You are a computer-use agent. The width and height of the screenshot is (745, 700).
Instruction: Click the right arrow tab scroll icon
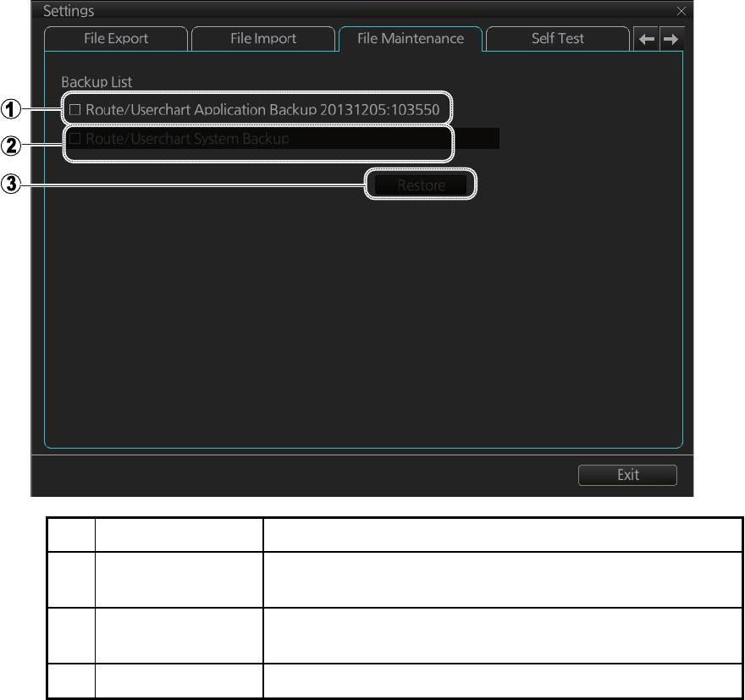coord(671,39)
